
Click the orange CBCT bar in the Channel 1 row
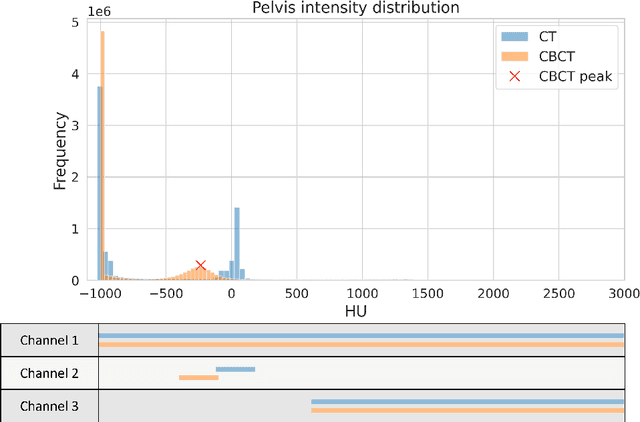[360, 344]
